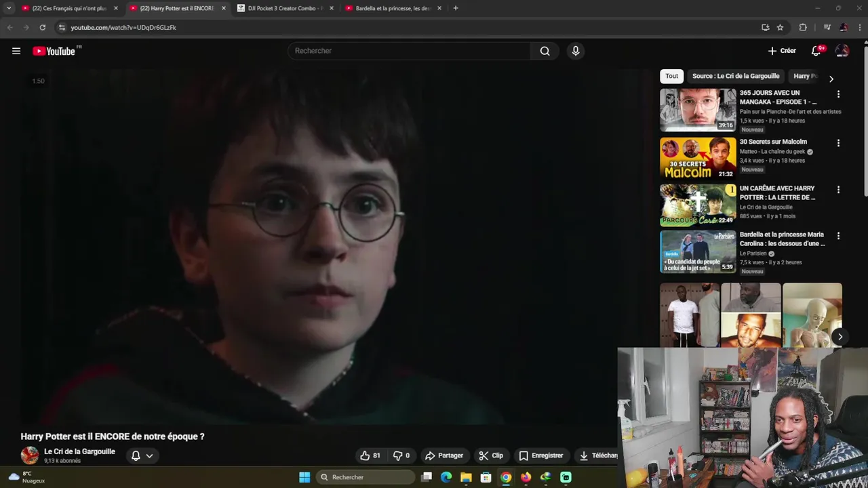868x488 pixels.
Task: Open Microsoft Store from the taskbar
Action: pyautogui.click(x=486, y=477)
